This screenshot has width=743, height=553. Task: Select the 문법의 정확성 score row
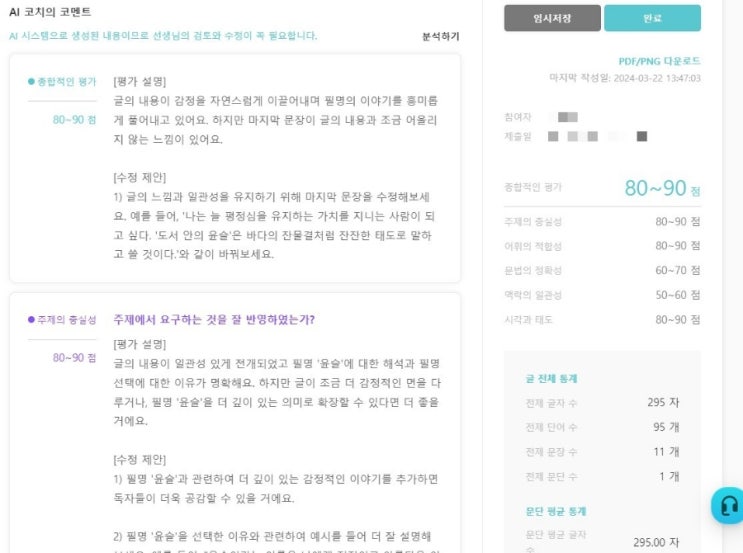click(602, 271)
